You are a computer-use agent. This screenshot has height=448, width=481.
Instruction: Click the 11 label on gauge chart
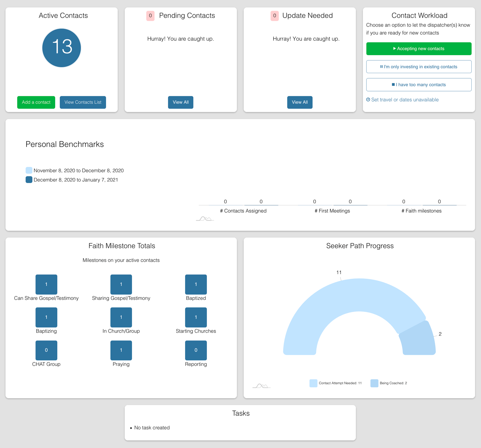click(x=339, y=272)
